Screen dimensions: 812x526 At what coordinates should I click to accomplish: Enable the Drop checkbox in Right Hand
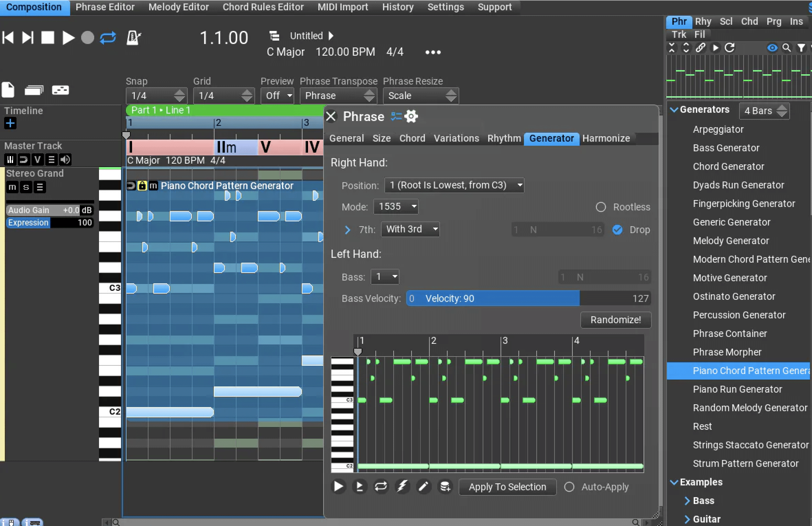tap(617, 230)
